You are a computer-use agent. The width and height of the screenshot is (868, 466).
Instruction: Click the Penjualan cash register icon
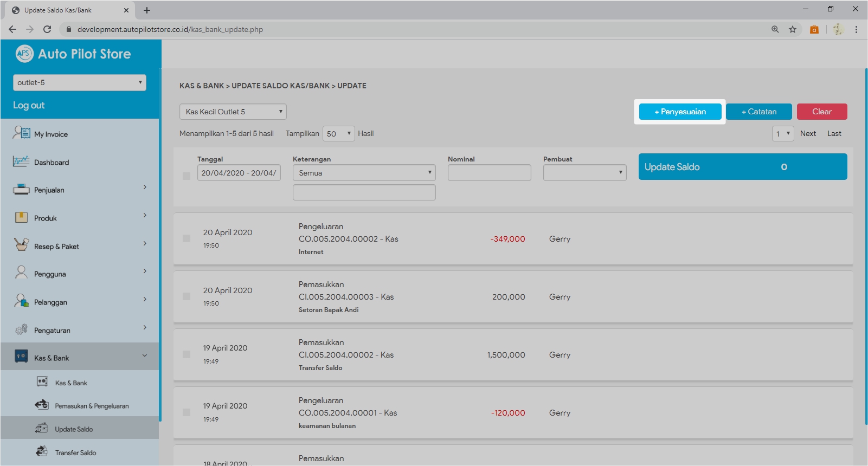point(21,190)
